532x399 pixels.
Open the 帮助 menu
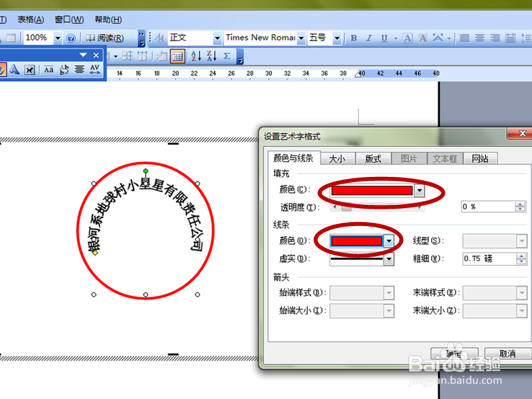106,19
